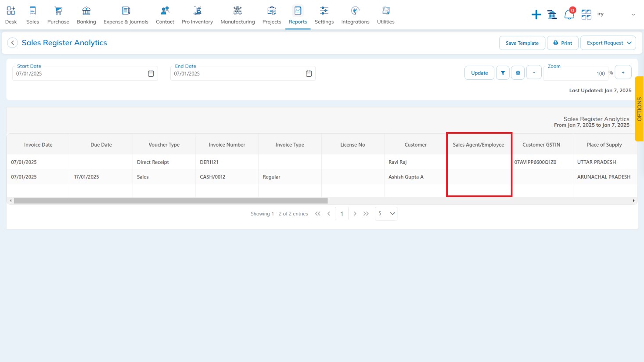Click the Zoom percentage field
Screen dimensions: 644x362
(x=575, y=73)
